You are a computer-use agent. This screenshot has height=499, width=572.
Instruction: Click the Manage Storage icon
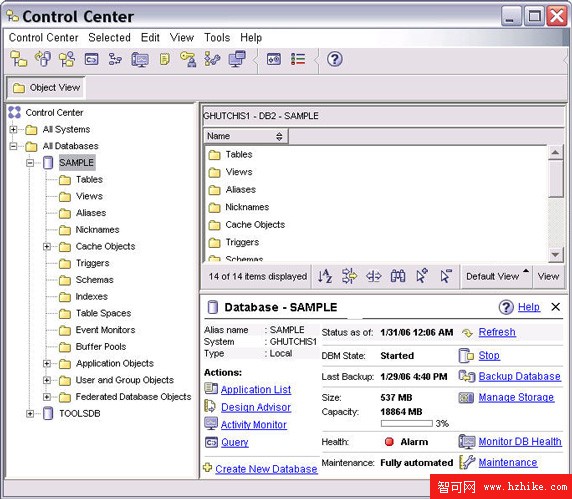point(466,398)
